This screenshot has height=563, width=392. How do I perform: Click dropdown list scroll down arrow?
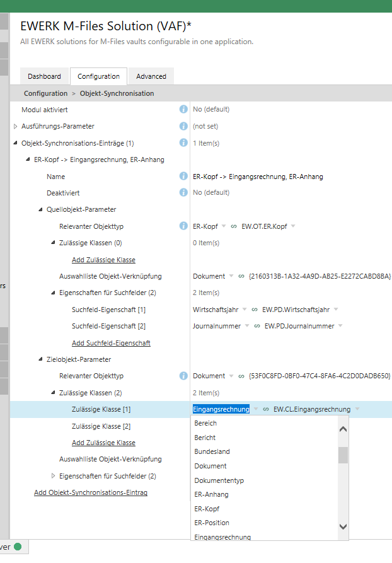pos(343,526)
